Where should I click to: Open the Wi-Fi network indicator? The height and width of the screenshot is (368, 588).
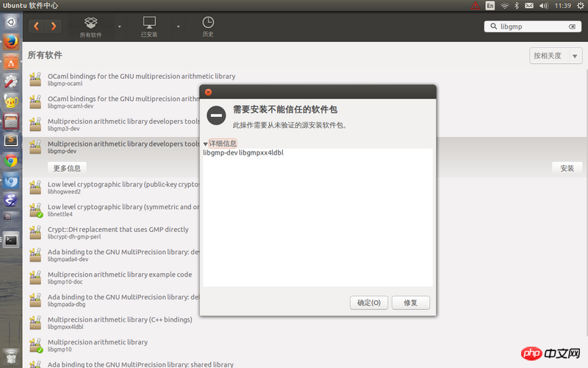coord(505,6)
